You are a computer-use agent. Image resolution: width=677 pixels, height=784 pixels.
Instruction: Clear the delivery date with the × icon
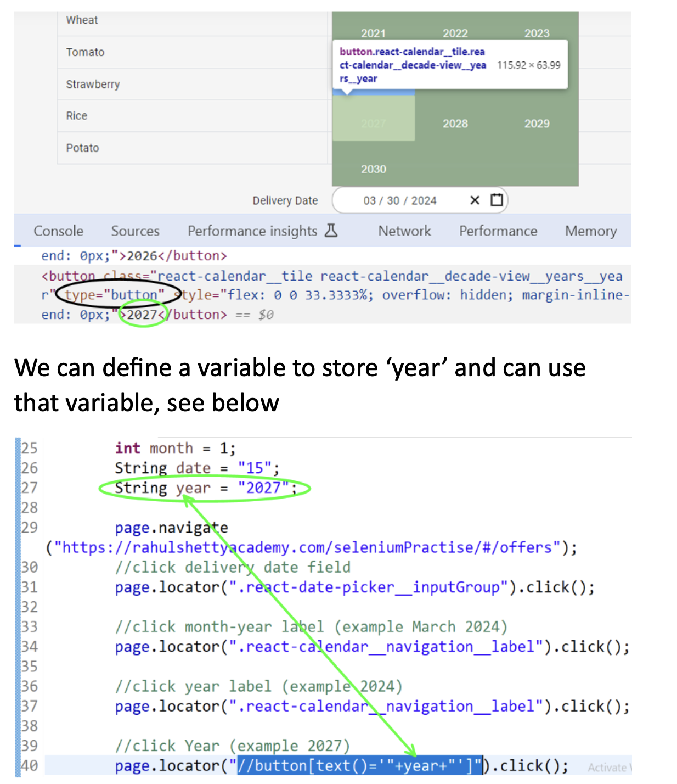tap(474, 200)
